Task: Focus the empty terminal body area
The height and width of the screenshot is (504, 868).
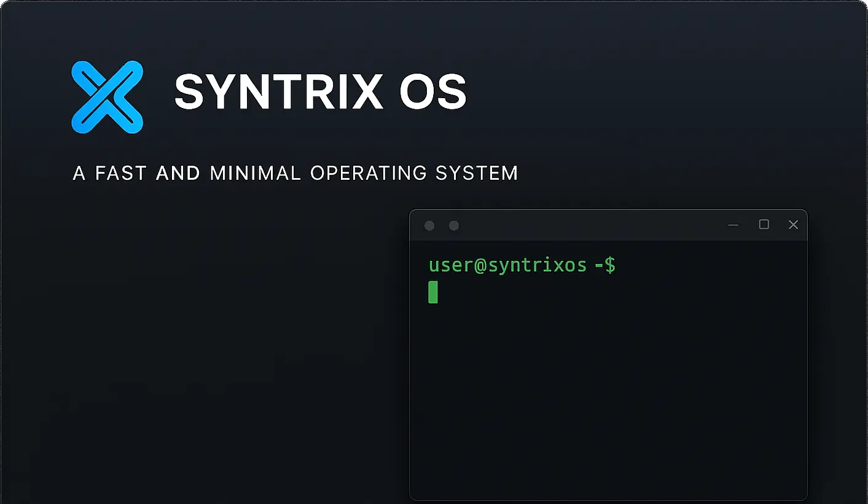Action: (608, 393)
